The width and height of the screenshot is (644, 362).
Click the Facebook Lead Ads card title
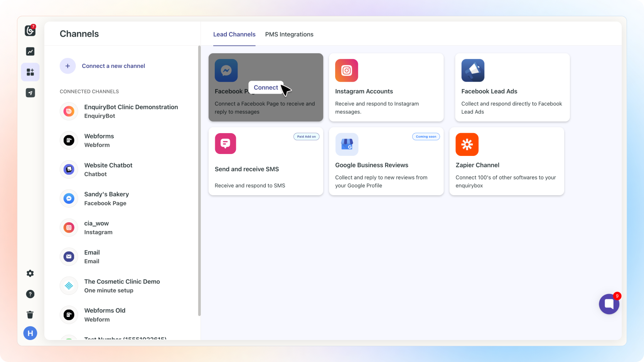(489, 91)
